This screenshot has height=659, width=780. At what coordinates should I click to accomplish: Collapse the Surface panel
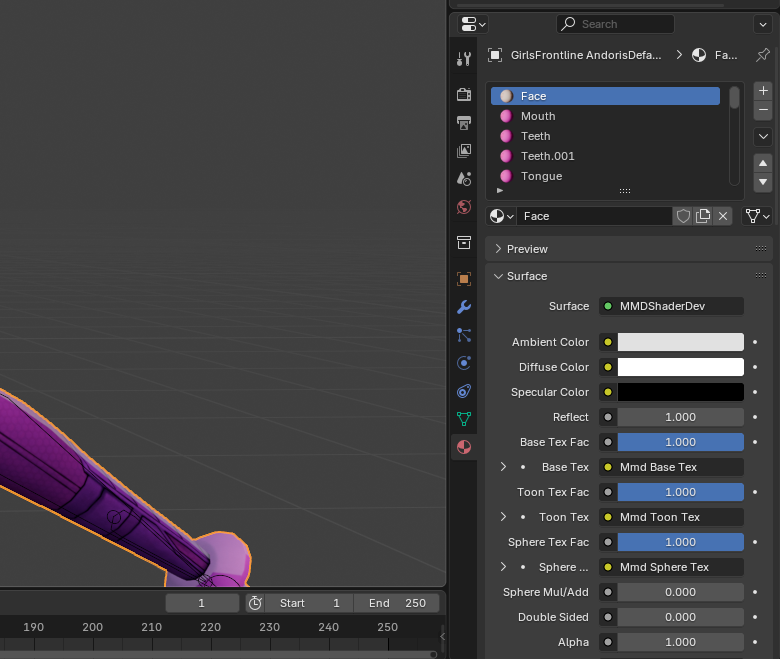pos(630,276)
